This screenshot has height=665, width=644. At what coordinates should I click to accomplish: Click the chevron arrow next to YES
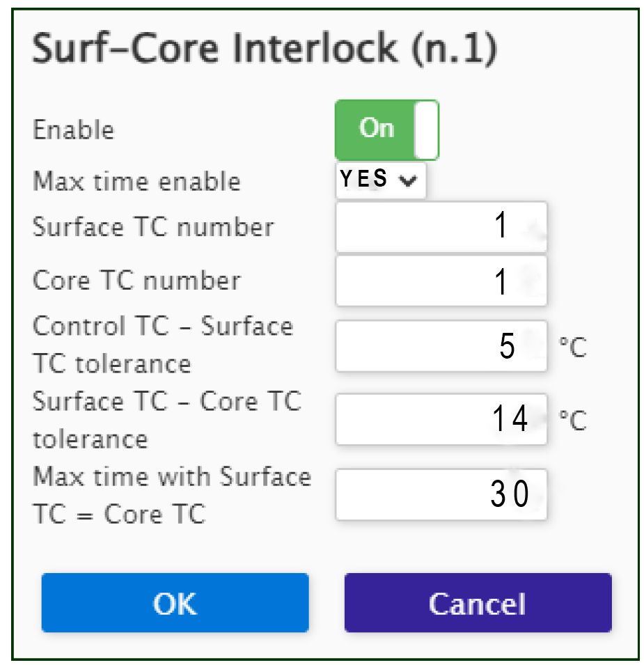click(x=408, y=180)
